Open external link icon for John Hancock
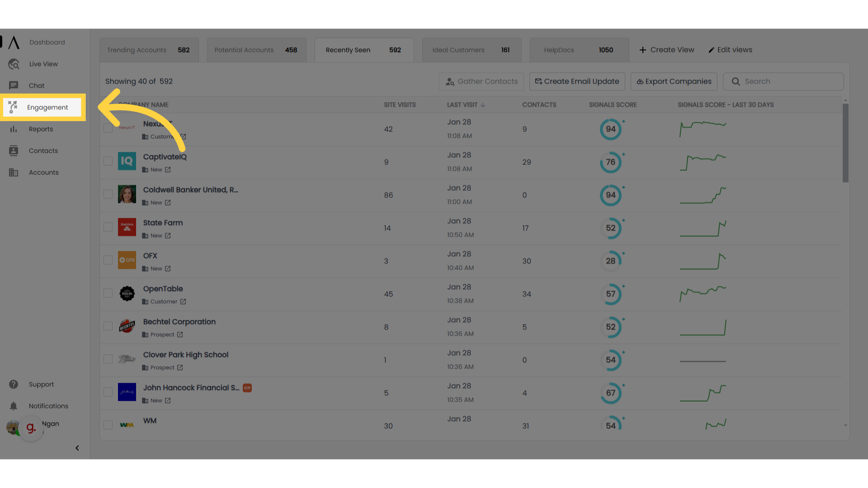The image size is (868, 488). coord(168,401)
